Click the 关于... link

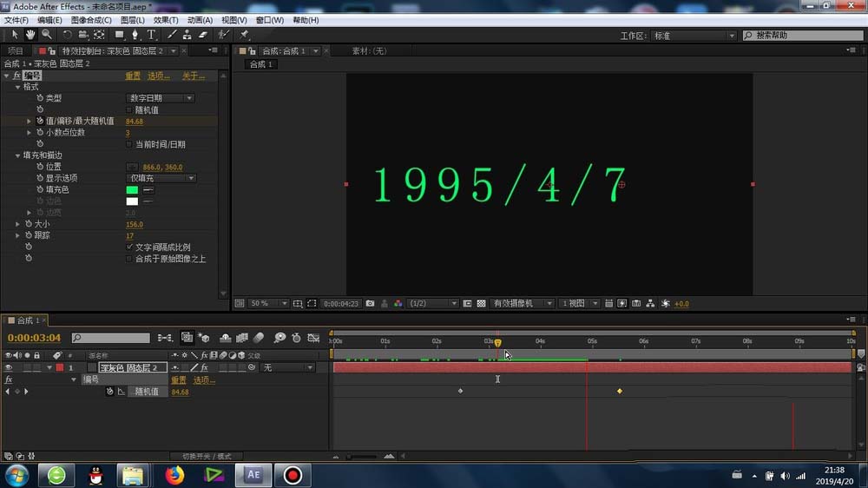(x=194, y=76)
